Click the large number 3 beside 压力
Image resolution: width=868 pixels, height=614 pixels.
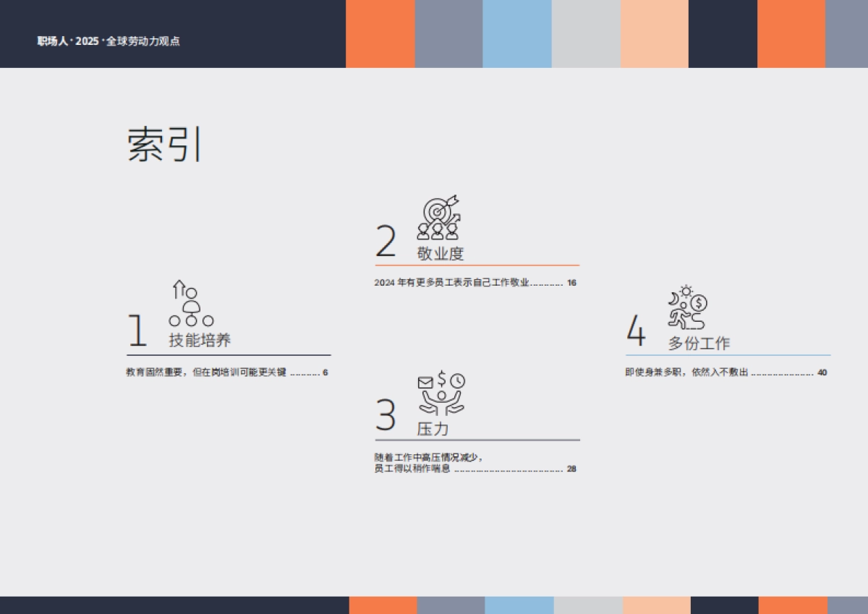tap(387, 415)
